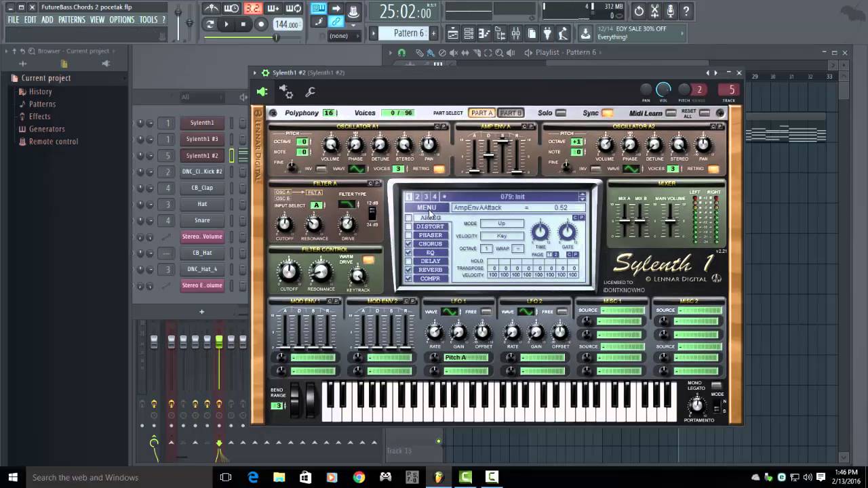Open the Sylenth1 wrench settings icon

pos(310,92)
